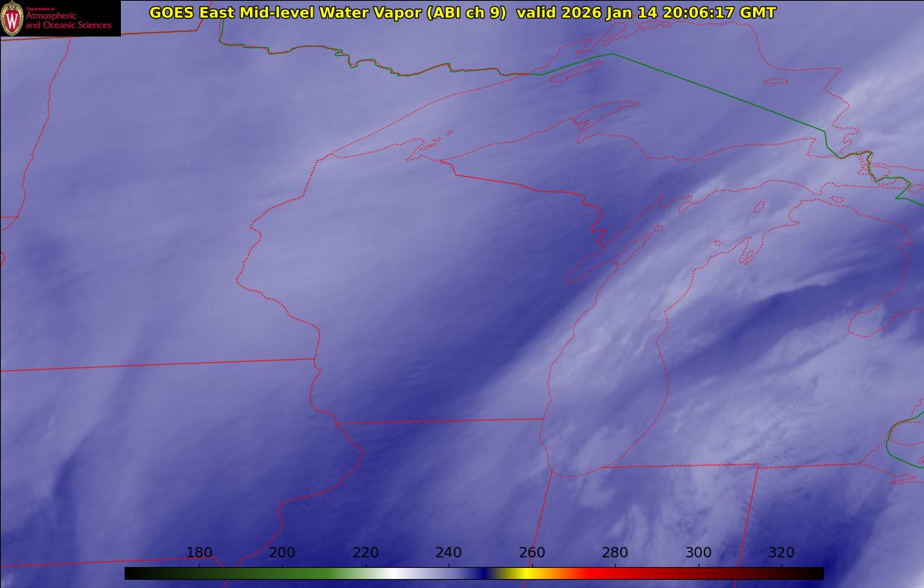Viewport: 924px width, 588px height.
Task: Click the 200 label on the colorbar
Action: (x=282, y=553)
